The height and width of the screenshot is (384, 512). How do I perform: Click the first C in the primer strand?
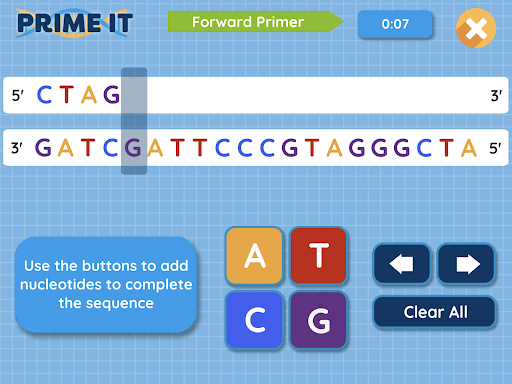click(44, 95)
